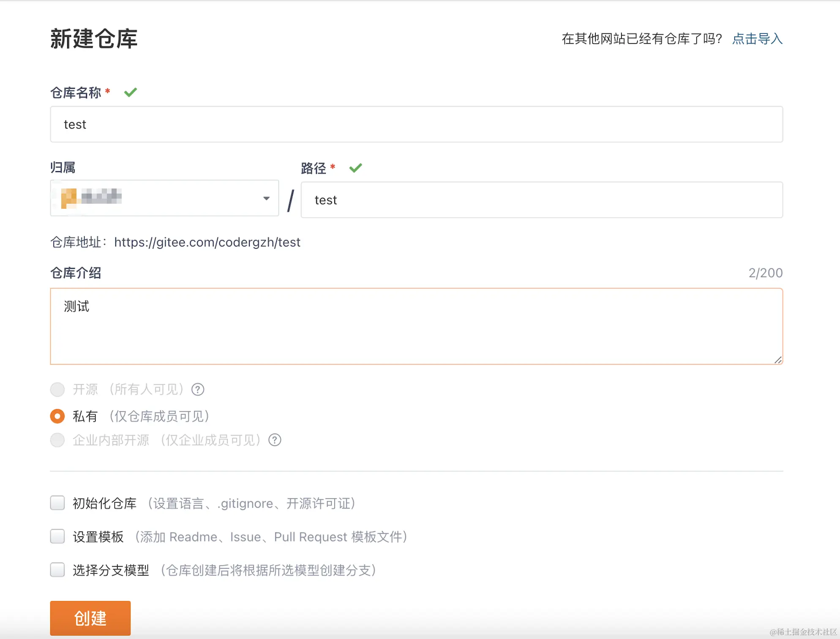Click inside the 仓库介绍 description textarea
The image size is (840, 639).
(416, 325)
